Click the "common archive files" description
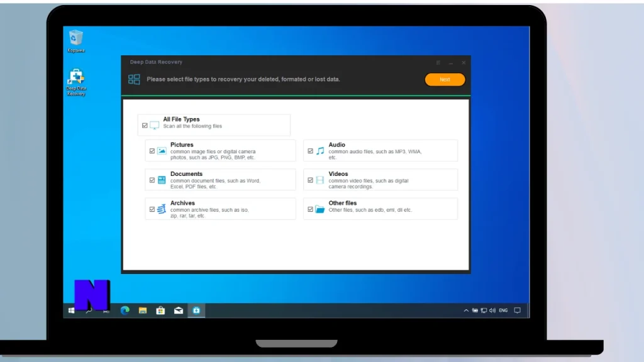This screenshot has width=644, height=362. 209,212
